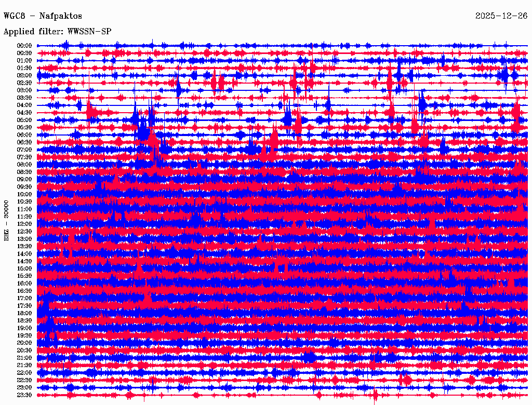Click the date label "2025-12-26"
The height and width of the screenshot is (405, 532).
pos(501,16)
